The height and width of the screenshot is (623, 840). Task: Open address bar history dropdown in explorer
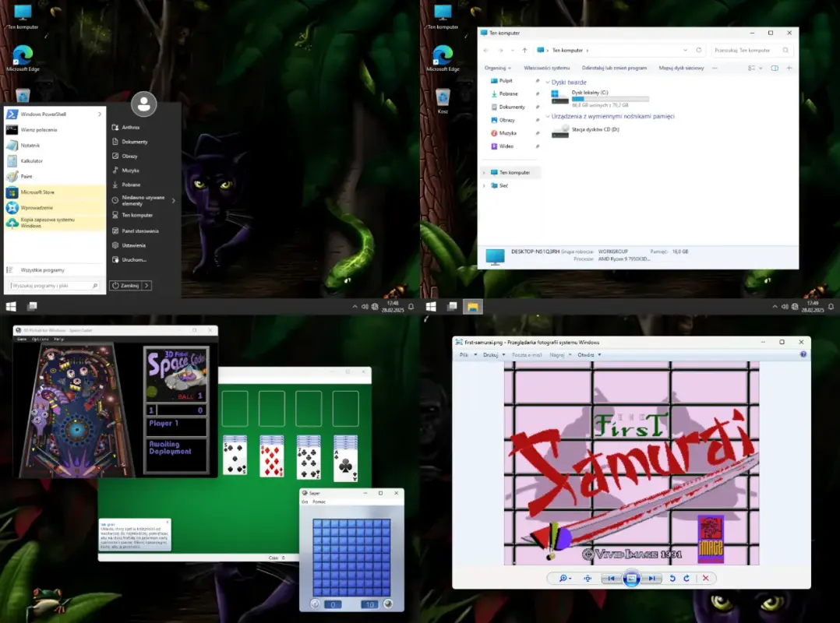click(x=685, y=51)
